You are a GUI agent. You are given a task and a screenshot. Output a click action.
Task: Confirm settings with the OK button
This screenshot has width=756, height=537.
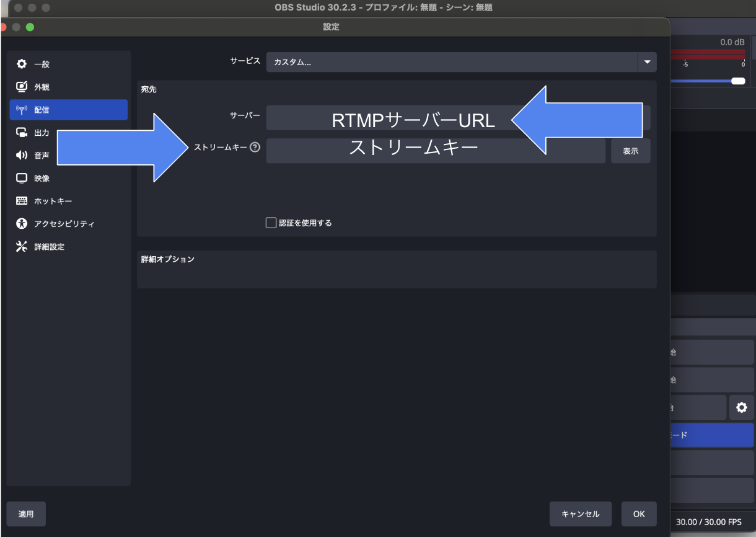click(x=639, y=514)
